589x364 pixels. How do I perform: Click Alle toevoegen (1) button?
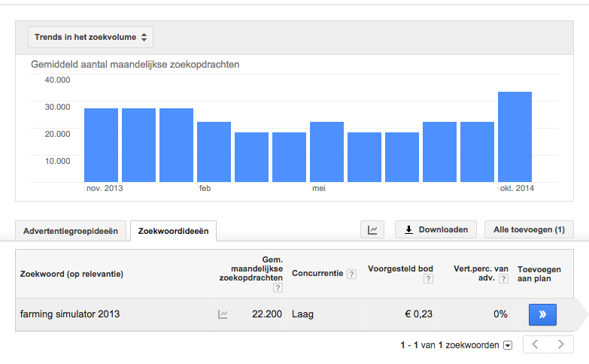(529, 229)
